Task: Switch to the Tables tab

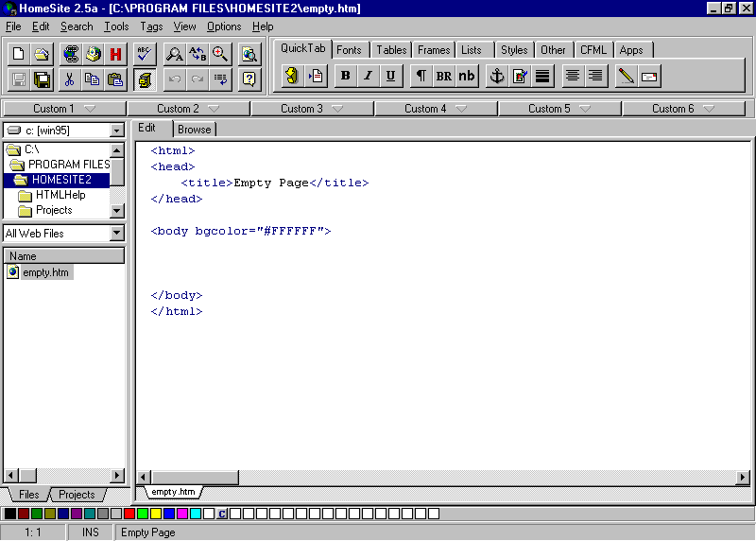Action: (x=391, y=50)
